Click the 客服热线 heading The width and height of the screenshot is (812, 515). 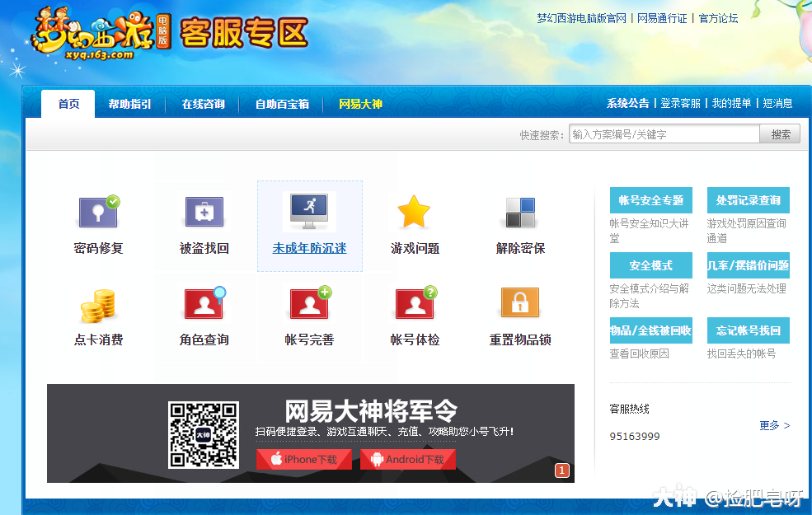point(629,409)
